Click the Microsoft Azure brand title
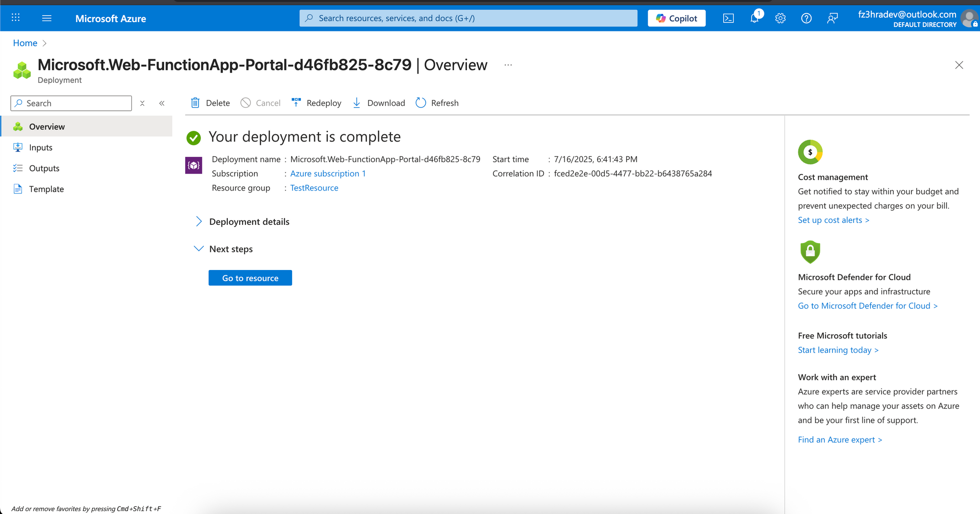 (111, 18)
